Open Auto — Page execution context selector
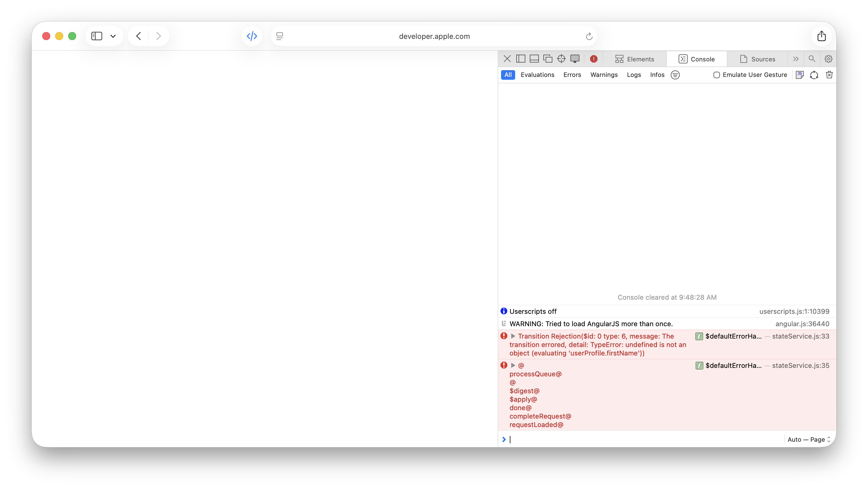Viewport: 868px width, 489px height. (x=809, y=439)
